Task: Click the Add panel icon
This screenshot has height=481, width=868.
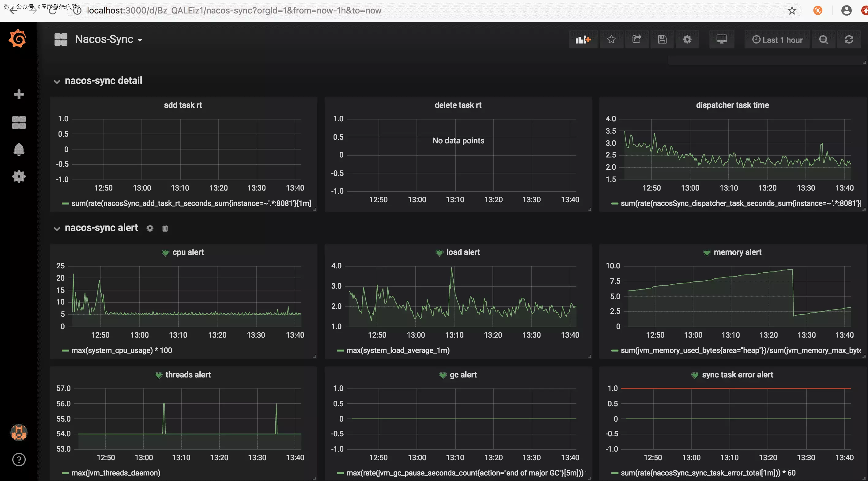Action: 583,40
